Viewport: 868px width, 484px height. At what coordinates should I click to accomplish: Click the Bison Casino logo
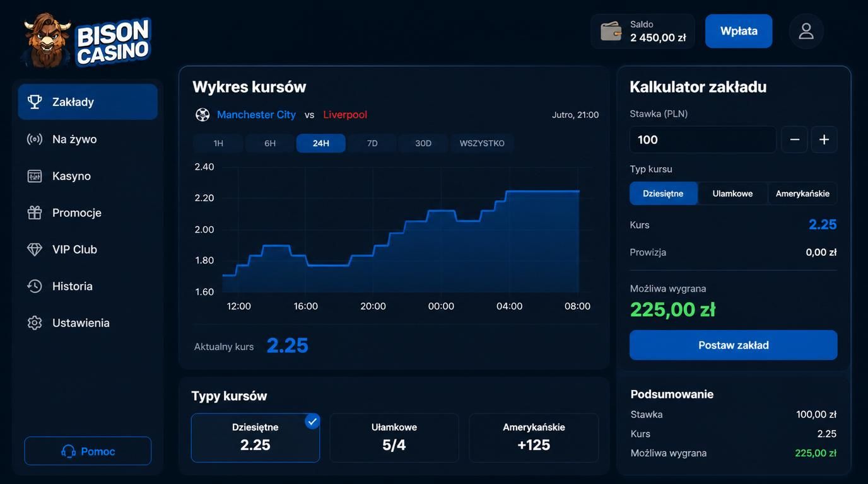(x=87, y=40)
